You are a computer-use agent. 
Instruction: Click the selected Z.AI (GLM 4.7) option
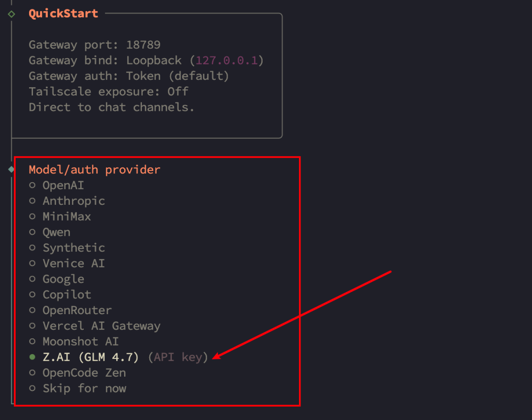click(x=91, y=357)
